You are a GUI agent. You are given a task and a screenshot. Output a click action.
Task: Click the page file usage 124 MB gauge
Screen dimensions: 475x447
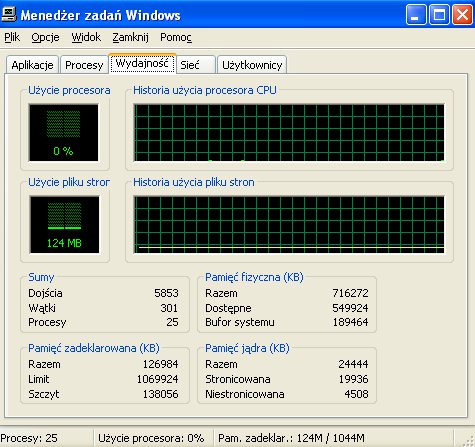tap(64, 224)
